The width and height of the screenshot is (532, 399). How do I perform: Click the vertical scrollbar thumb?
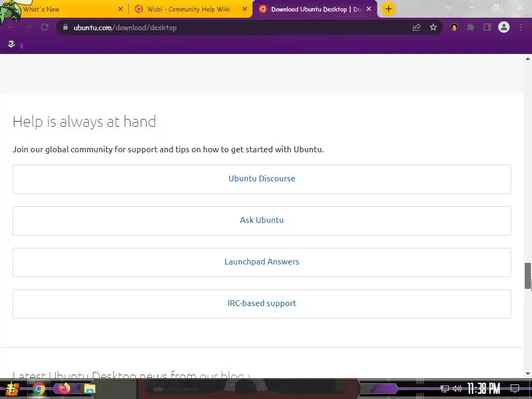[x=528, y=275]
